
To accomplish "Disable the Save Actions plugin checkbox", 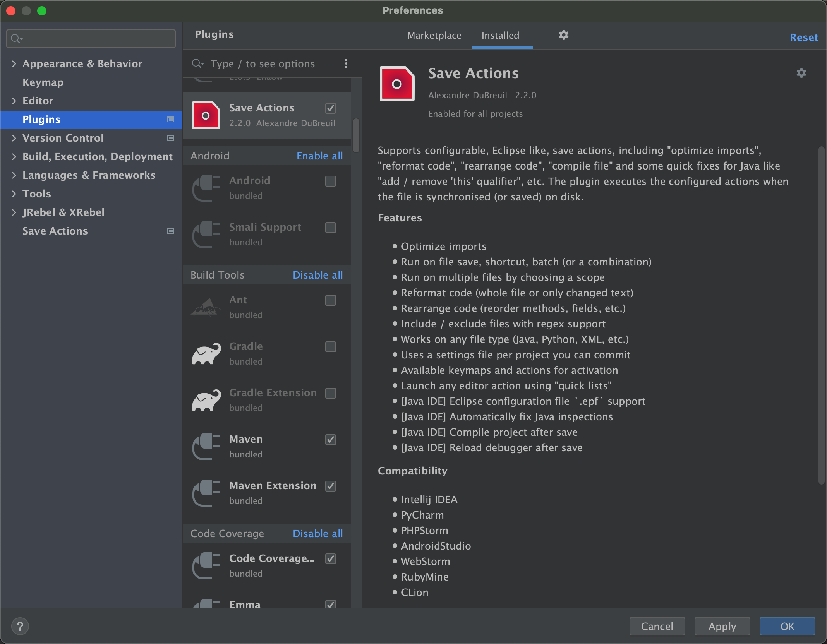I will pyautogui.click(x=331, y=108).
